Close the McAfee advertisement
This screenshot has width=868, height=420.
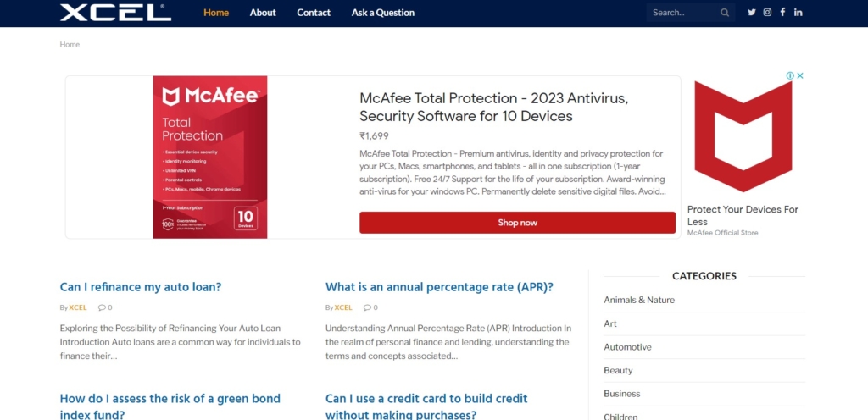tap(800, 75)
